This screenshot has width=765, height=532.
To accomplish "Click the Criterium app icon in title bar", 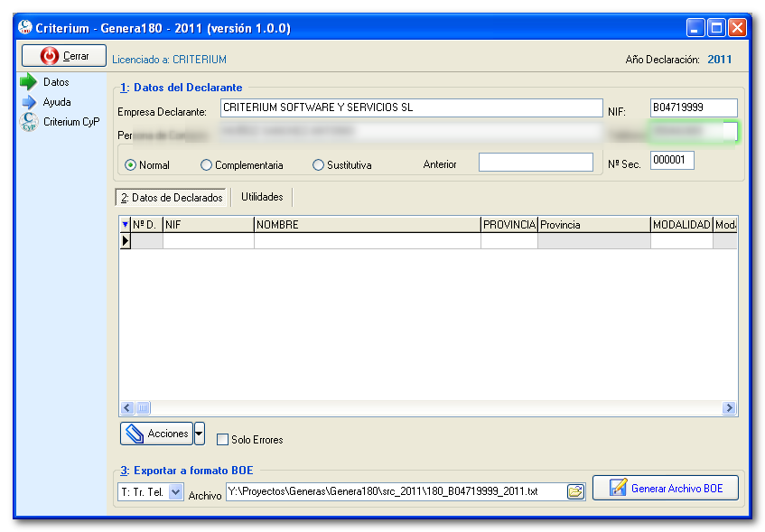I will tap(25, 27).
